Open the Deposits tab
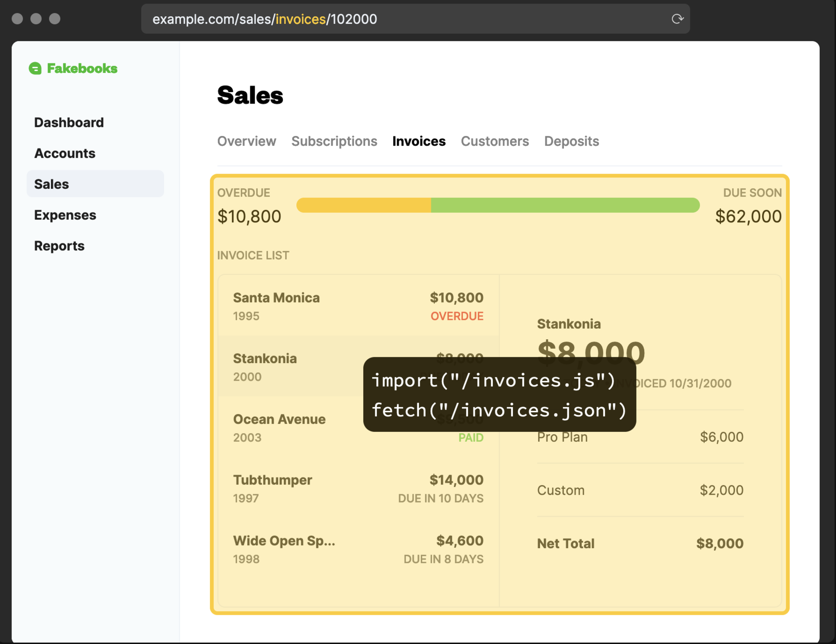836x644 pixels. pos(572,141)
